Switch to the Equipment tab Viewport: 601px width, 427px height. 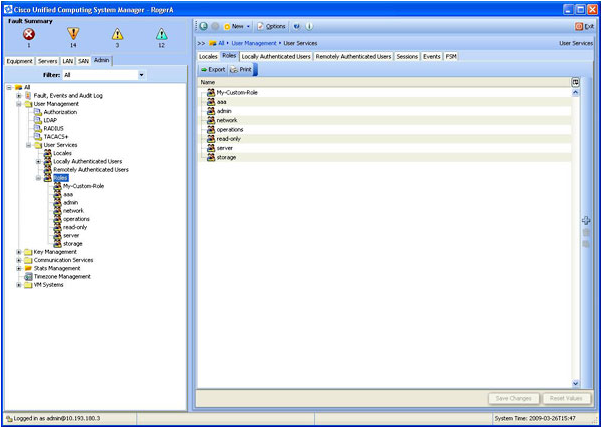[20, 61]
